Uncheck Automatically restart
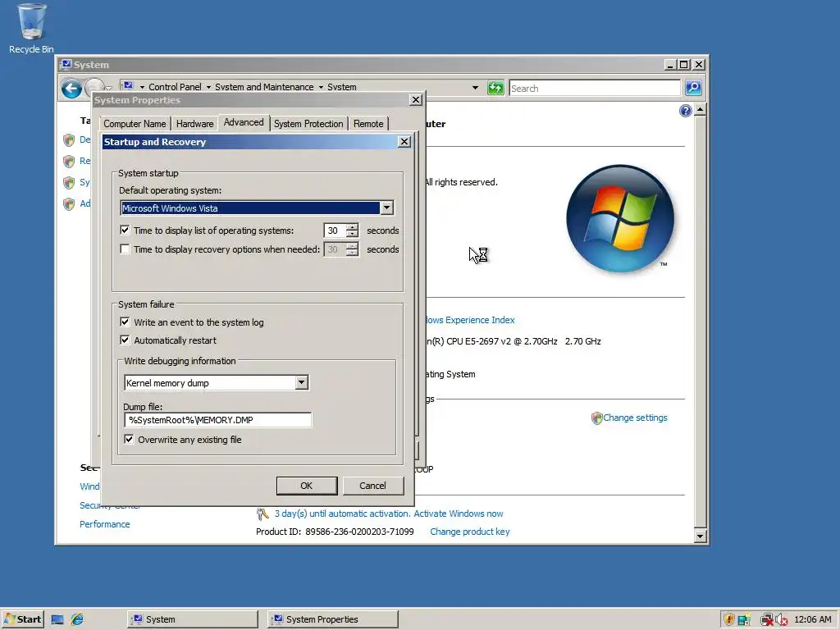 tap(125, 340)
